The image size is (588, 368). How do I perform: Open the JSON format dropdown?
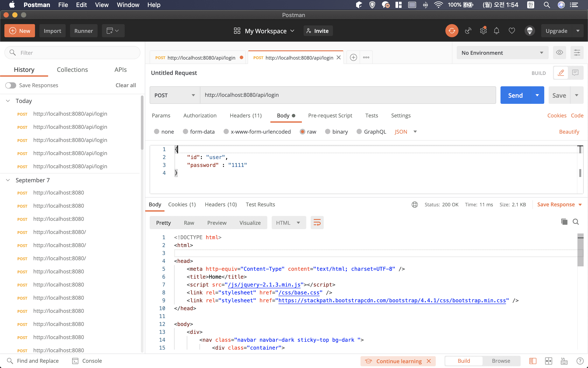tap(406, 132)
